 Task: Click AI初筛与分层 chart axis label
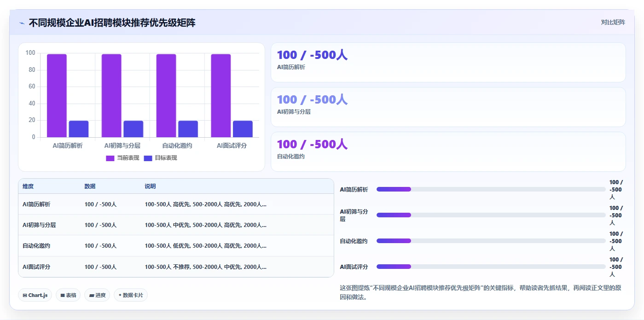pyautogui.click(x=122, y=145)
